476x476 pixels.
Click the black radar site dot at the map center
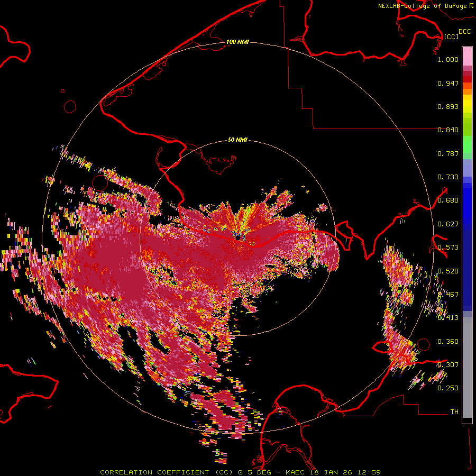[238, 237]
